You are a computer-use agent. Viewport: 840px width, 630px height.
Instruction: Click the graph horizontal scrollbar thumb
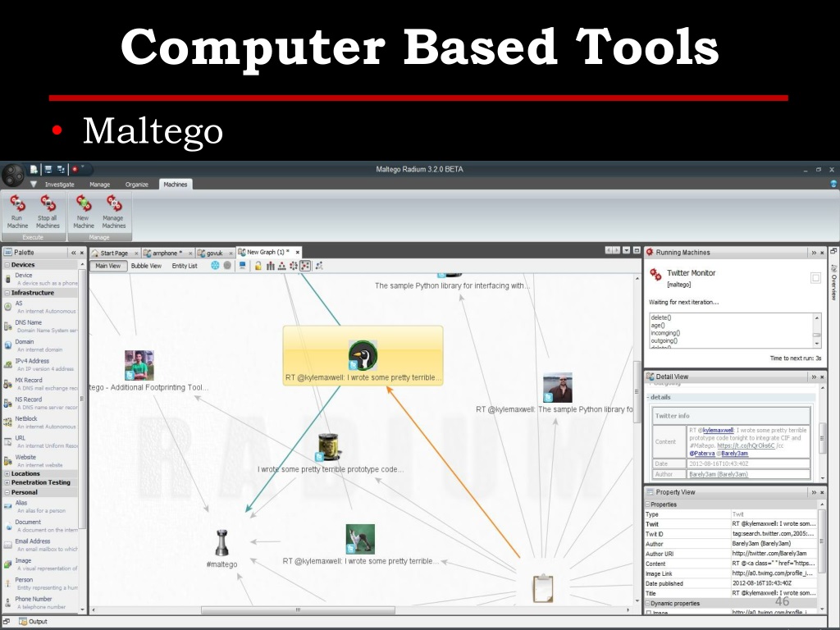click(298, 610)
